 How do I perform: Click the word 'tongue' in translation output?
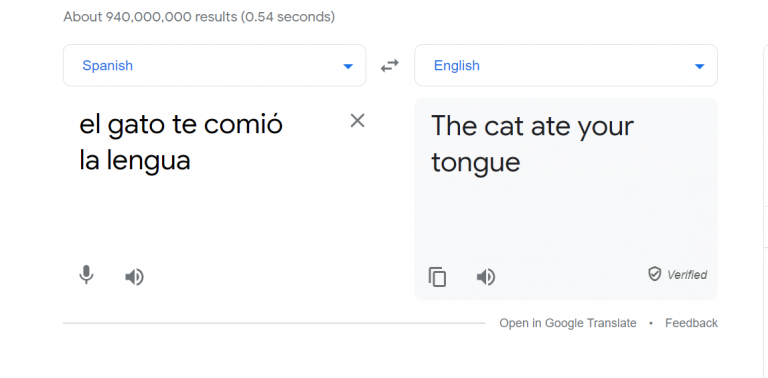click(475, 162)
